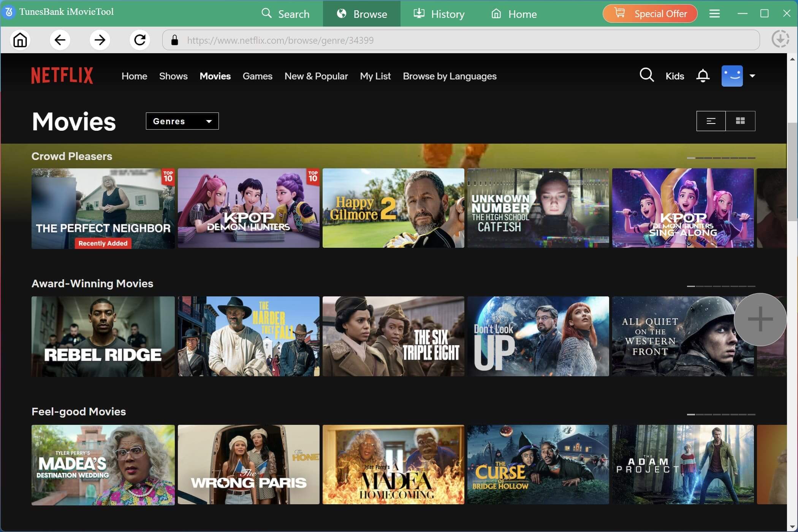The height and width of the screenshot is (532, 798).
Task: Open the Rebel Ridge movie thumbnail
Action: 103,337
